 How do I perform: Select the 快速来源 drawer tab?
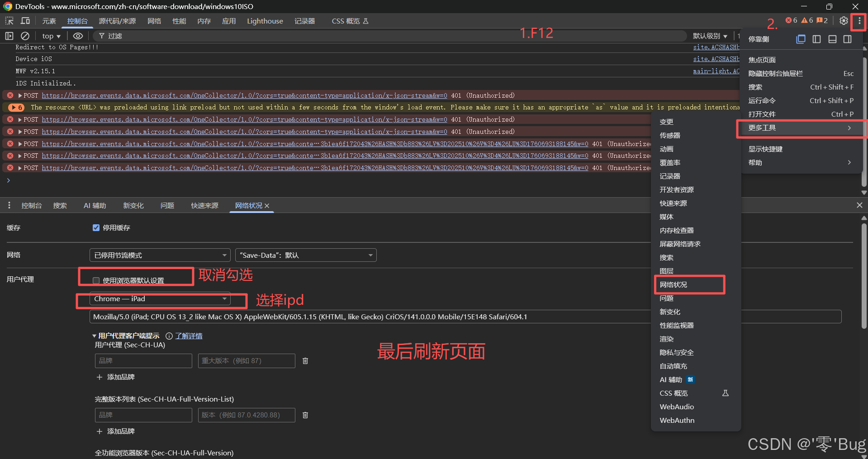click(204, 206)
